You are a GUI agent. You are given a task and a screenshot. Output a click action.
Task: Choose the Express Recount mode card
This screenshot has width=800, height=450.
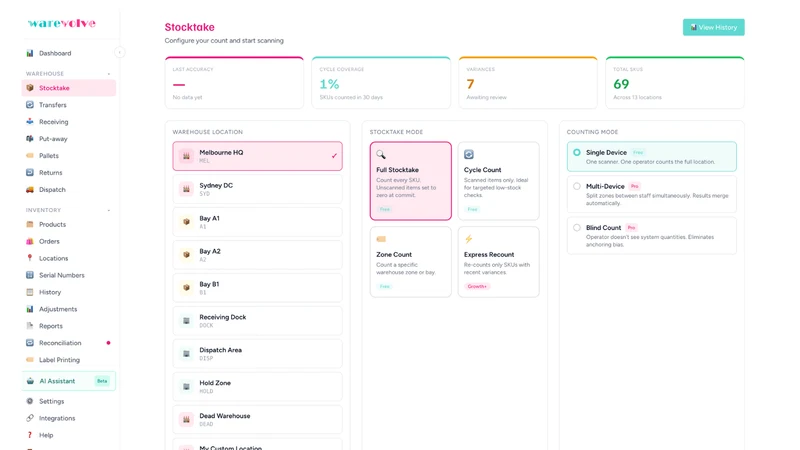pos(498,262)
